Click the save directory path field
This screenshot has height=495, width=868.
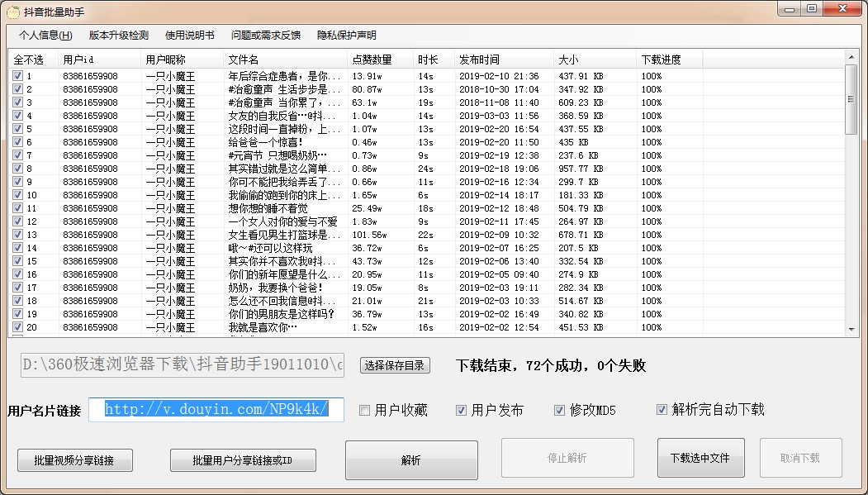click(183, 365)
